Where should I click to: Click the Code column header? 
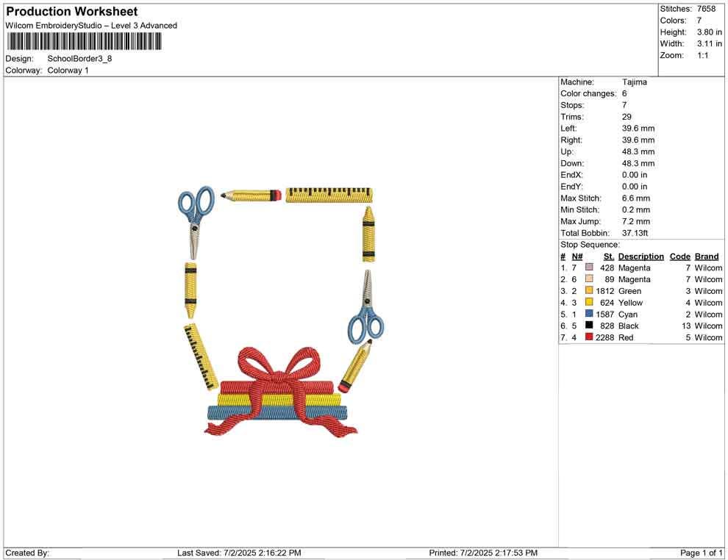point(680,256)
